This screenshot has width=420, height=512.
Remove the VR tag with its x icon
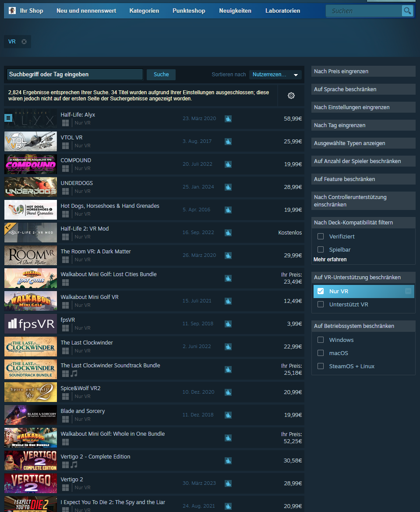[x=24, y=42]
